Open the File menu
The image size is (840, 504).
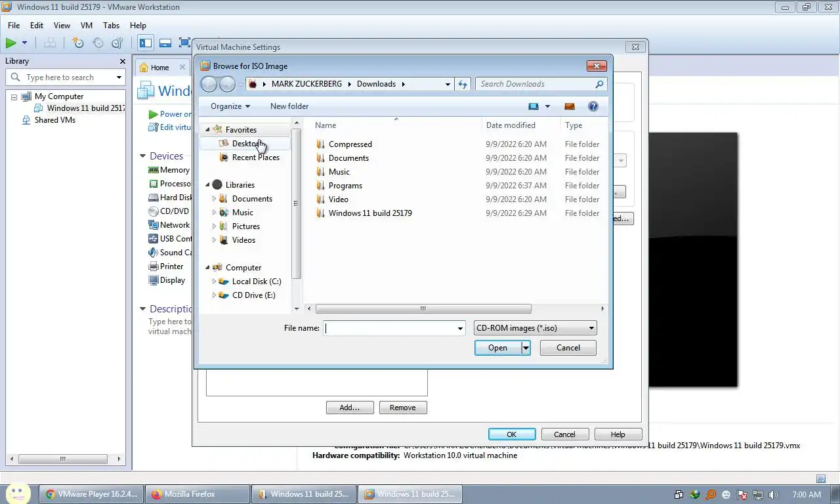[x=14, y=26]
